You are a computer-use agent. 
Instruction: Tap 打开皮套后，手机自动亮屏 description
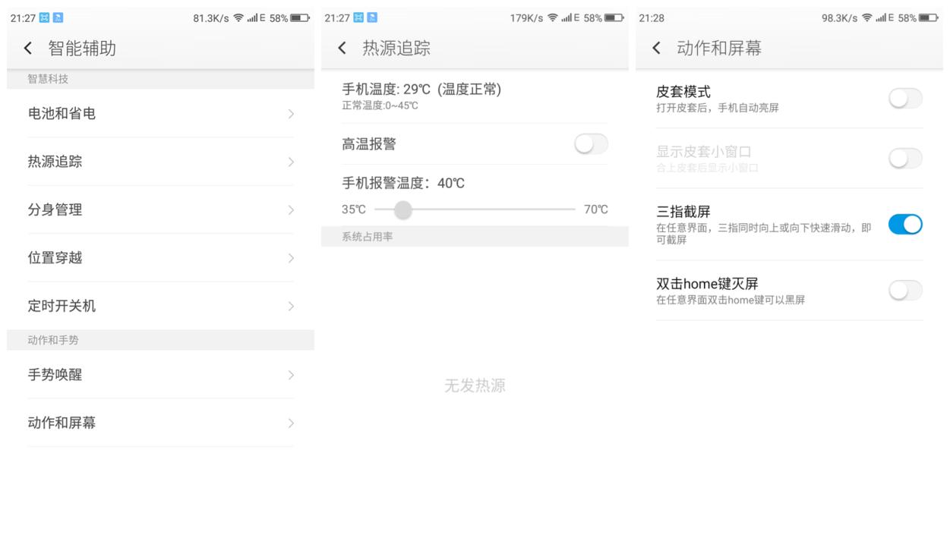pyautogui.click(x=718, y=108)
